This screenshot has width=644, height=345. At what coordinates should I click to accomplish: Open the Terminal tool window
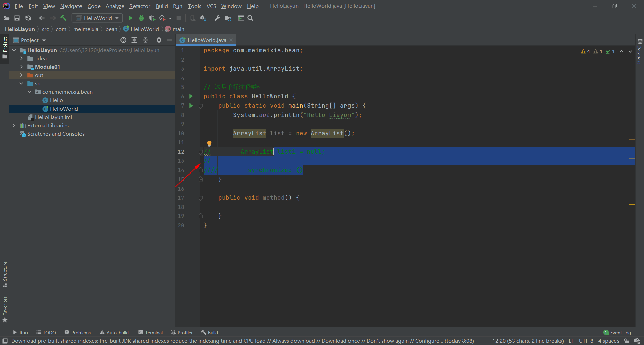[150, 333]
